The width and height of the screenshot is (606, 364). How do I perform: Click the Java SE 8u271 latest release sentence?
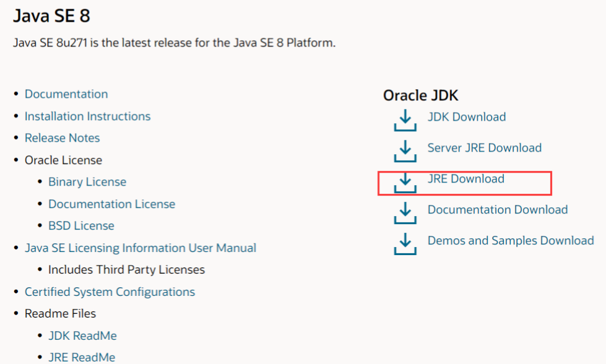click(x=175, y=43)
